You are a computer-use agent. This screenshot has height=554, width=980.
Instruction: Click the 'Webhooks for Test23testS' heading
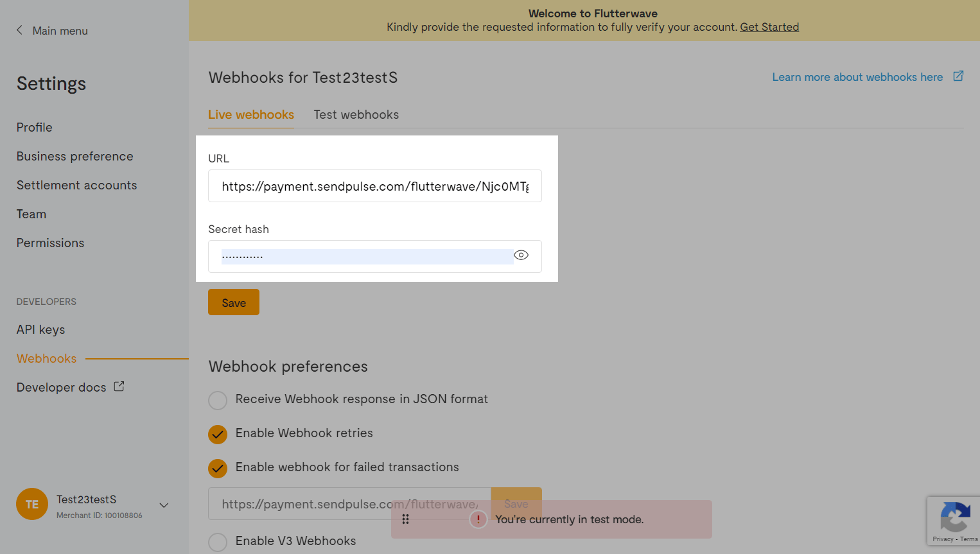(303, 78)
